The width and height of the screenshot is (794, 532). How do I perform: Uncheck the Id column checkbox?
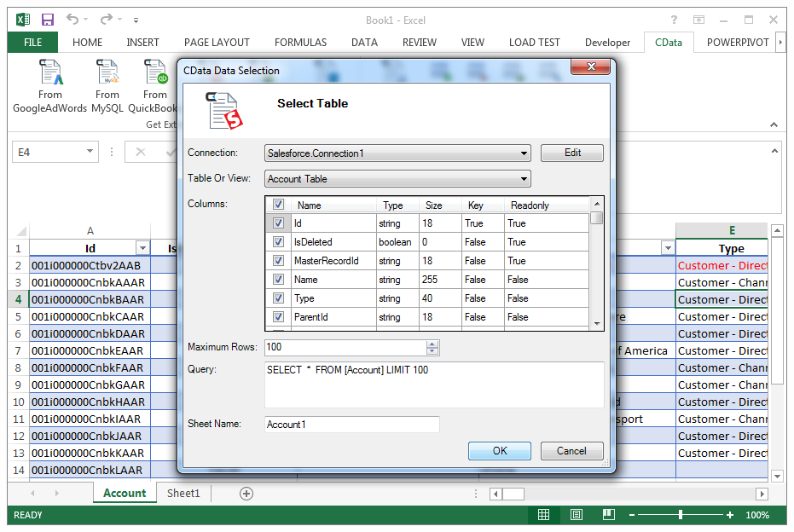coord(278,223)
